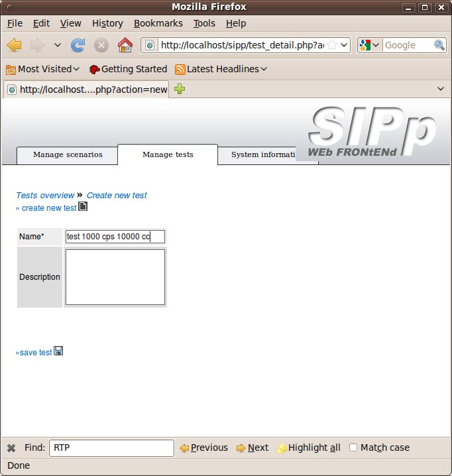Image resolution: width=452 pixels, height=476 pixels.
Task: Maximize the Firefox window
Action: (425, 7)
